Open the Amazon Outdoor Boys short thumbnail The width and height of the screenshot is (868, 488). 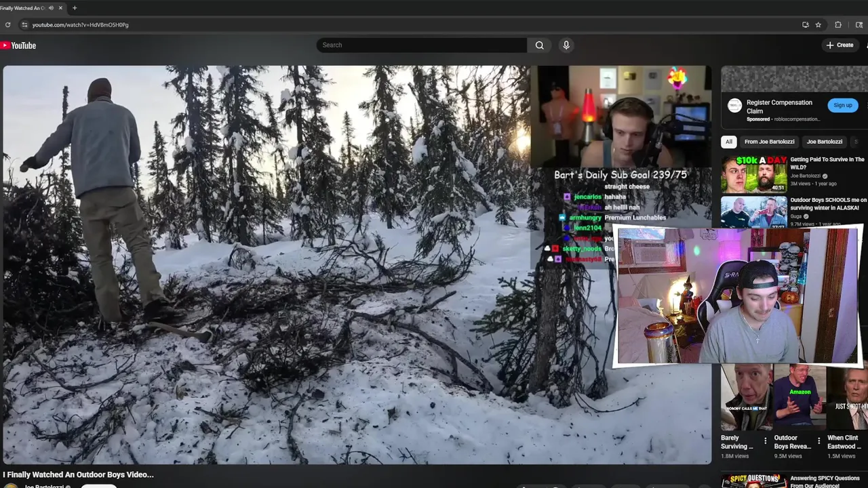point(800,398)
